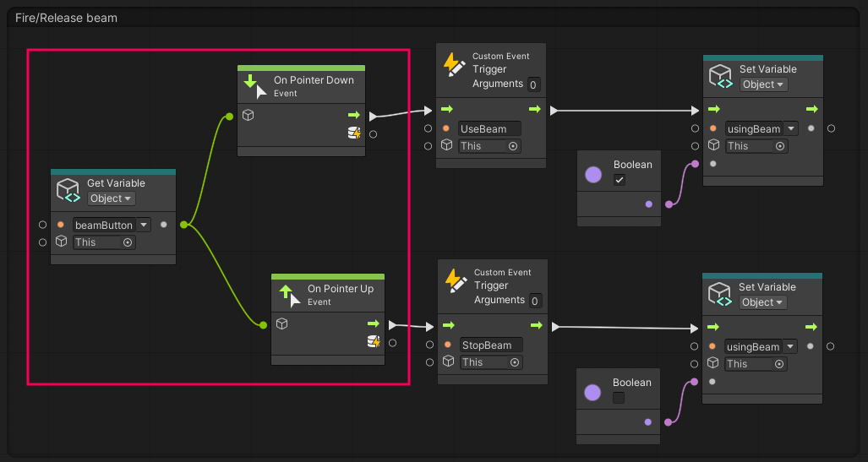The image size is (868, 462).
Task: Open the top Set Variable Object dropdown
Action: [763, 84]
